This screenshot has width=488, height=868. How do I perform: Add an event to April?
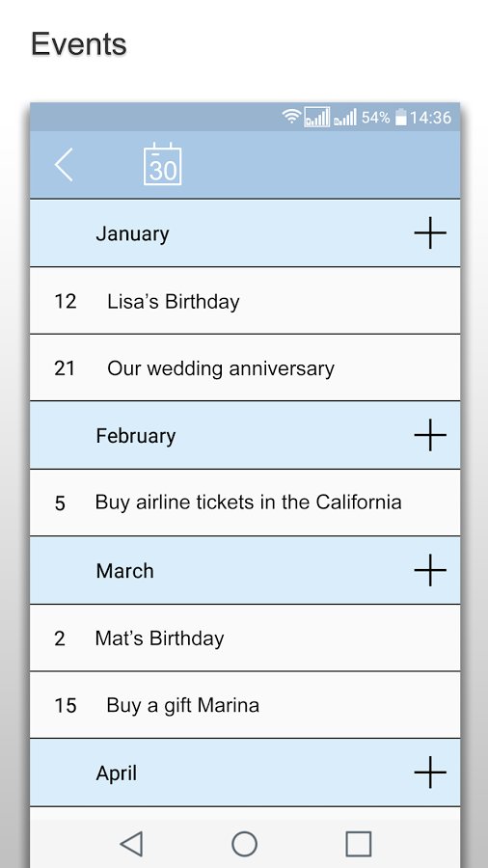(430, 773)
